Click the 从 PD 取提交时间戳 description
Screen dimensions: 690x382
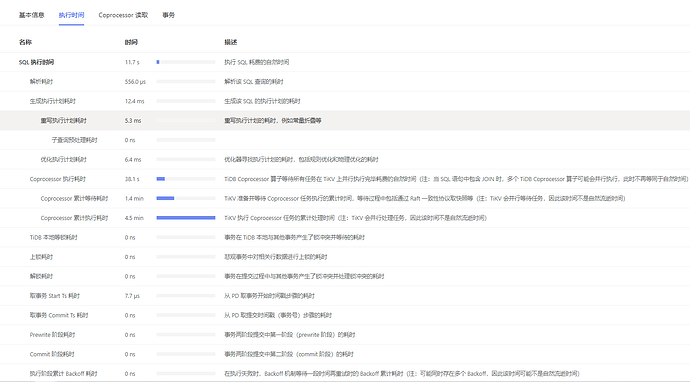[278, 315]
